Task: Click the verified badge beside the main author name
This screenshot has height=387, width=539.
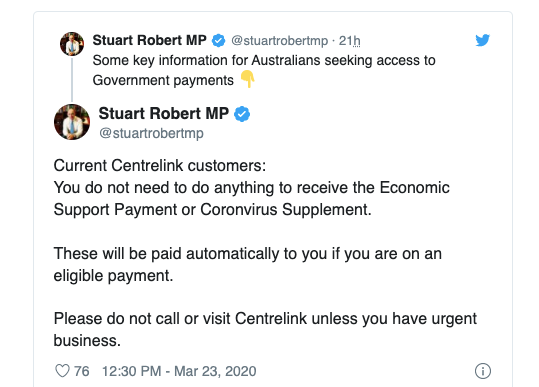Action: [242, 114]
